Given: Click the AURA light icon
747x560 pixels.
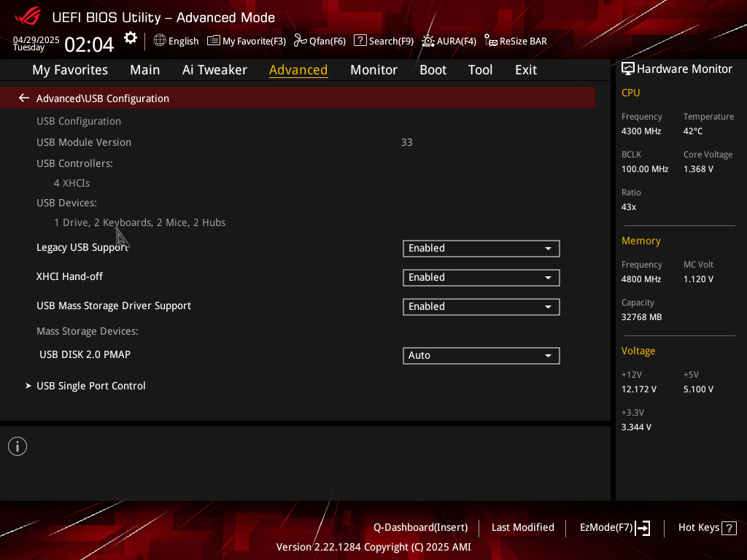Looking at the screenshot, I should pos(427,41).
